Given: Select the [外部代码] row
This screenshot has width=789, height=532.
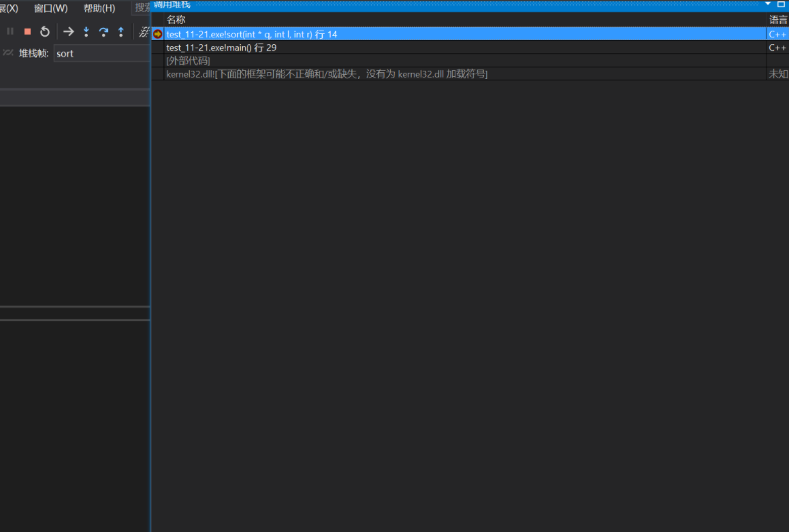Looking at the screenshot, I should (x=465, y=61).
